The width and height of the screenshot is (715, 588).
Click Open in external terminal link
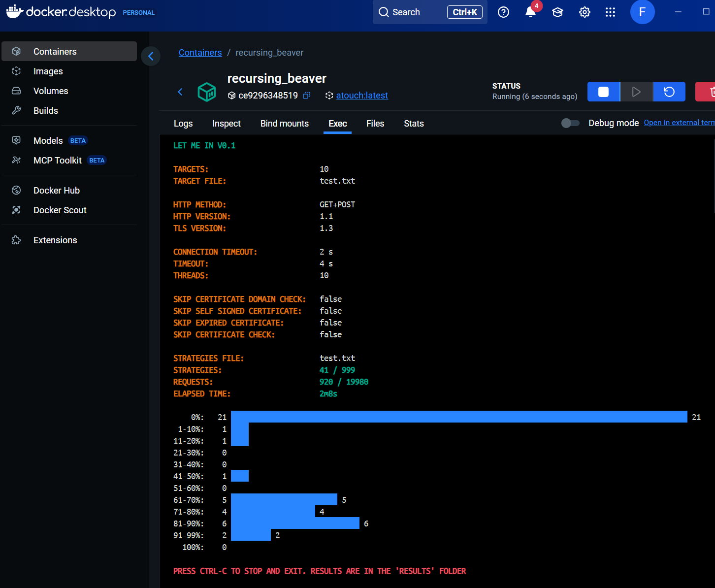pyautogui.click(x=679, y=123)
